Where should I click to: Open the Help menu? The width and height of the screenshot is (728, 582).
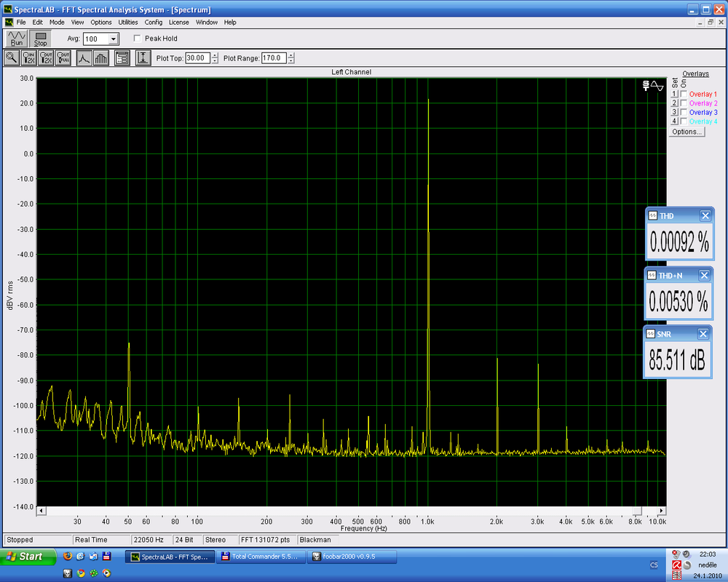(230, 23)
